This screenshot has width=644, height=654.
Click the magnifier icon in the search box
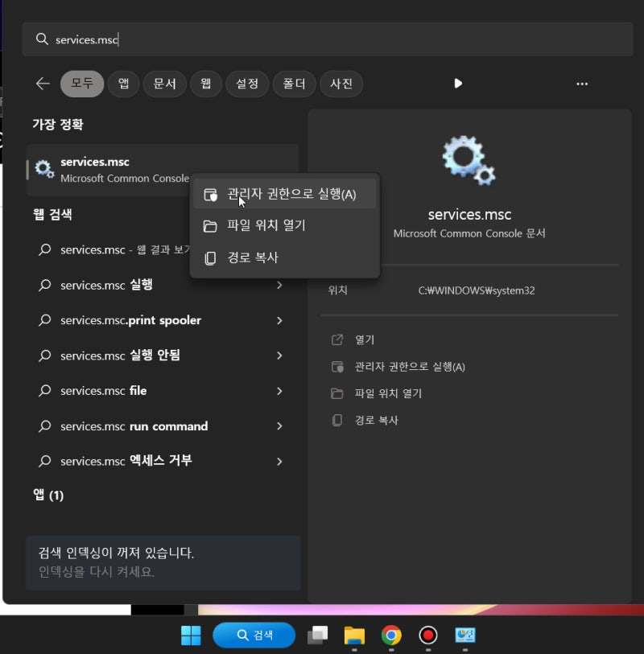[x=42, y=39]
